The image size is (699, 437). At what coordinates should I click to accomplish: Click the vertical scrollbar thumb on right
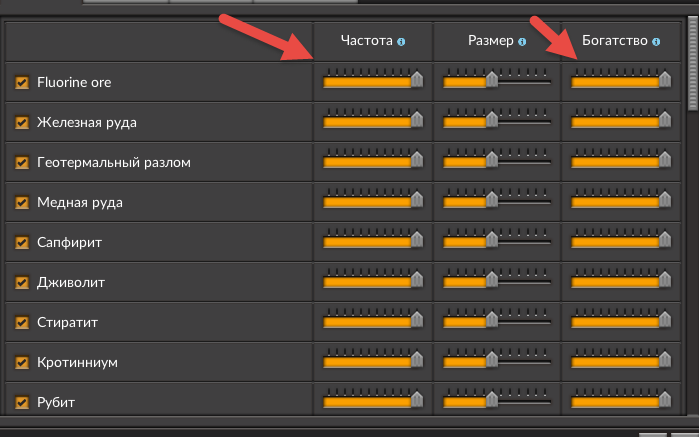point(693,65)
